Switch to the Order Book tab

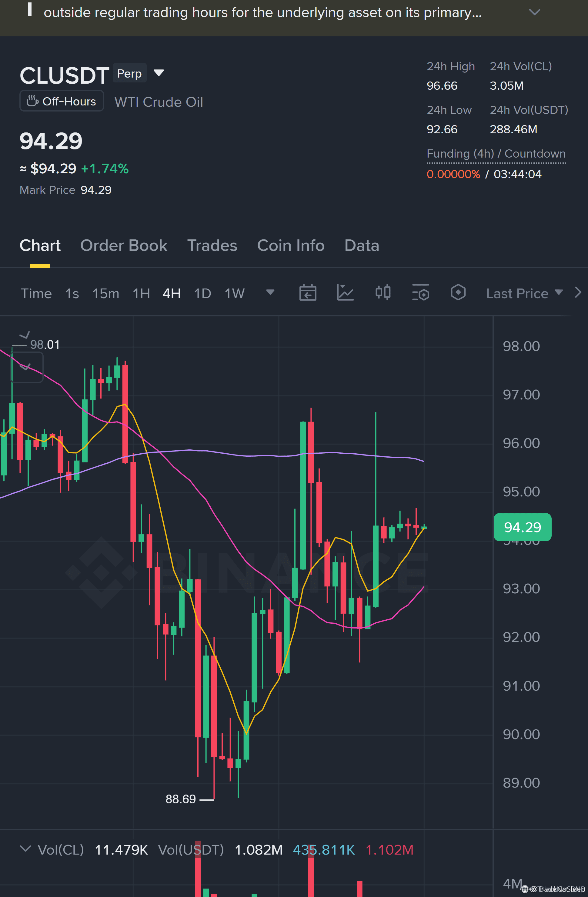point(124,245)
